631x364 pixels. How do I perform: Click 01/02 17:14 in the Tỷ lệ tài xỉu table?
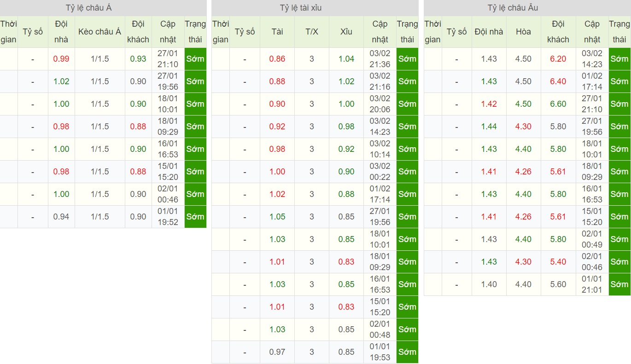click(x=380, y=194)
